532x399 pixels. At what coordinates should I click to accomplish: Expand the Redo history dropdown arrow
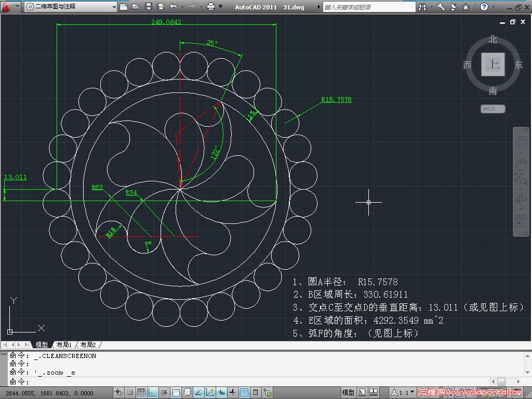click(x=201, y=6)
